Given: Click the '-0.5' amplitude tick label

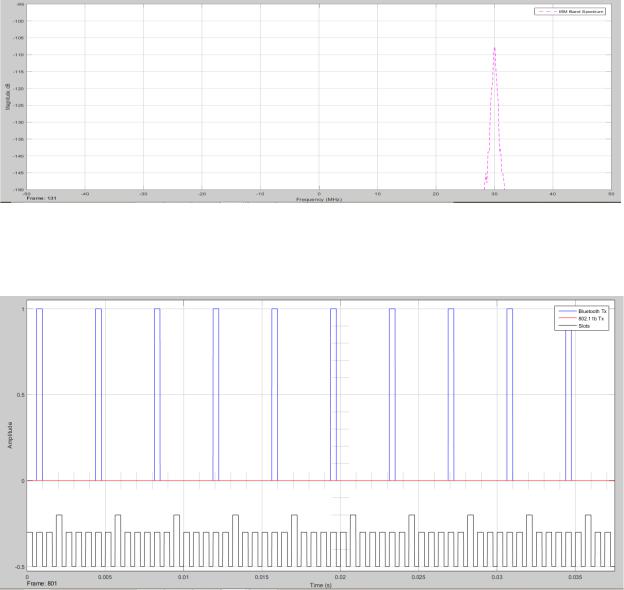Looking at the screenshot, I should [x=20, y=567].
